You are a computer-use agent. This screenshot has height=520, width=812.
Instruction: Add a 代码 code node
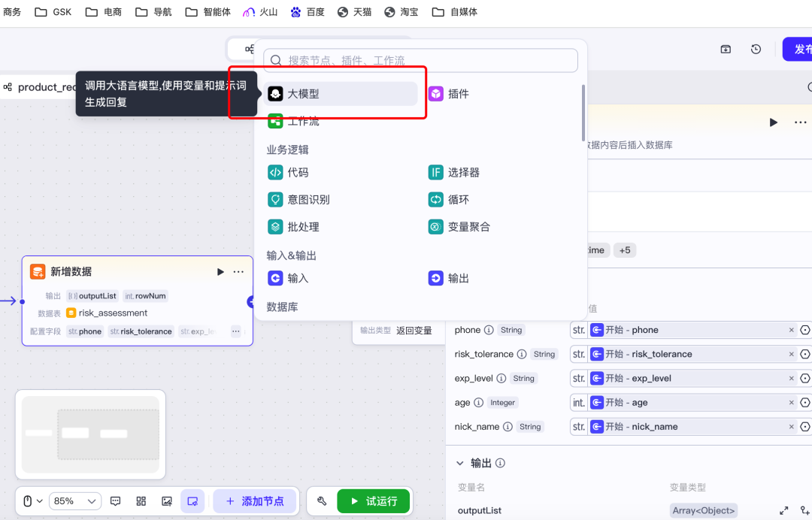pos(288,172)
